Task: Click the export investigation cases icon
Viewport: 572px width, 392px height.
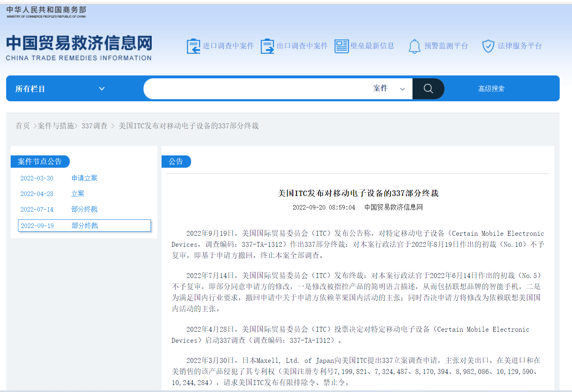Action: 267,46
